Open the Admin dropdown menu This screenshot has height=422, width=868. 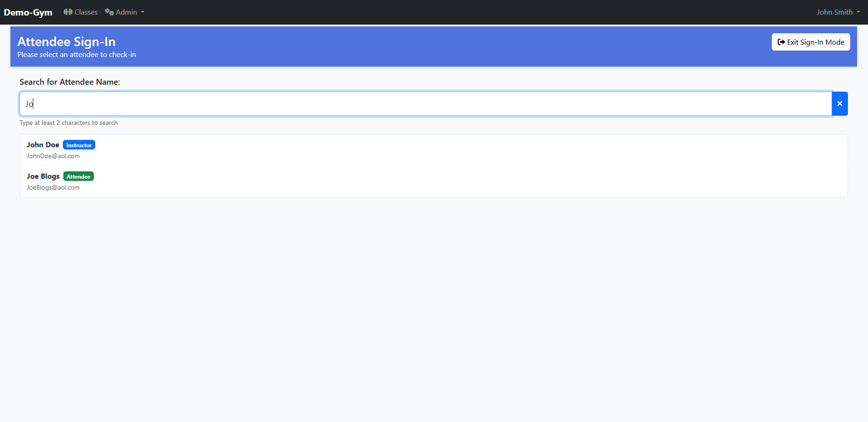click(126, 12)
